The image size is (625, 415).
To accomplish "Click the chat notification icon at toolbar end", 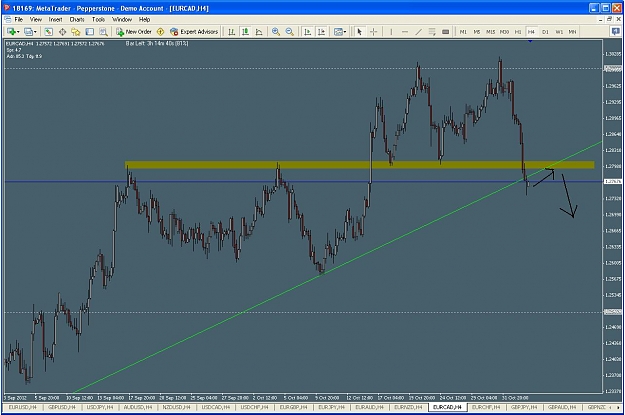I will pyautogui.click(x=615, y=31).
